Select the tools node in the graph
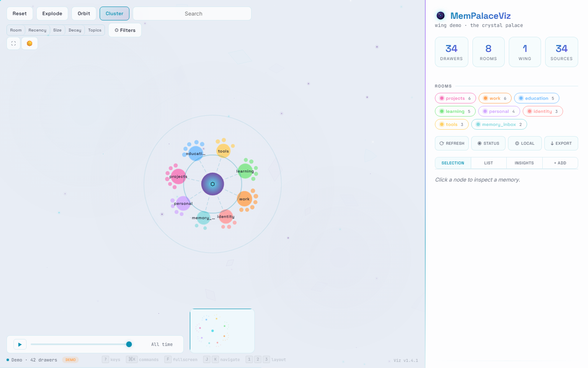The width and height of the screenshot is (588, 368). click(x=223, y=151)
